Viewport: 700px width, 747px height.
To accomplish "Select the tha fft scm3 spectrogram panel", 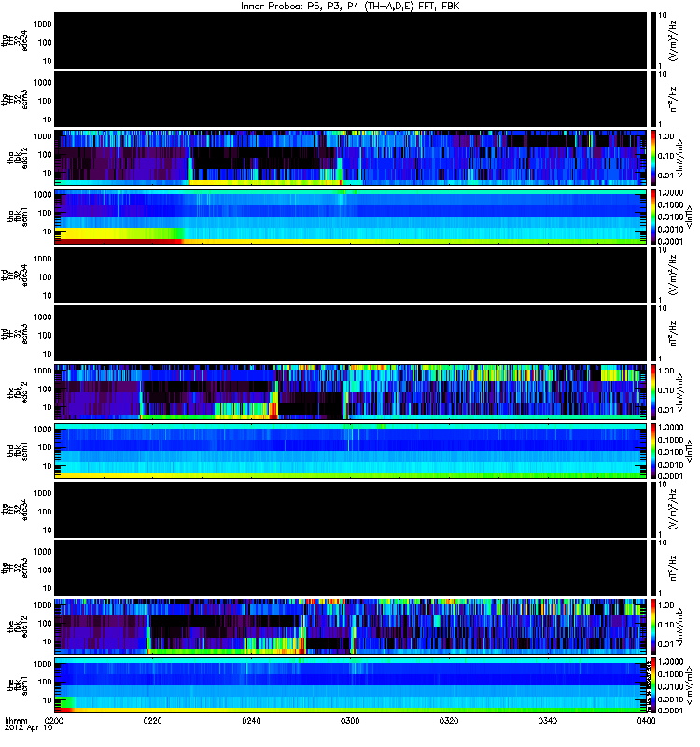I will point(351,100).
